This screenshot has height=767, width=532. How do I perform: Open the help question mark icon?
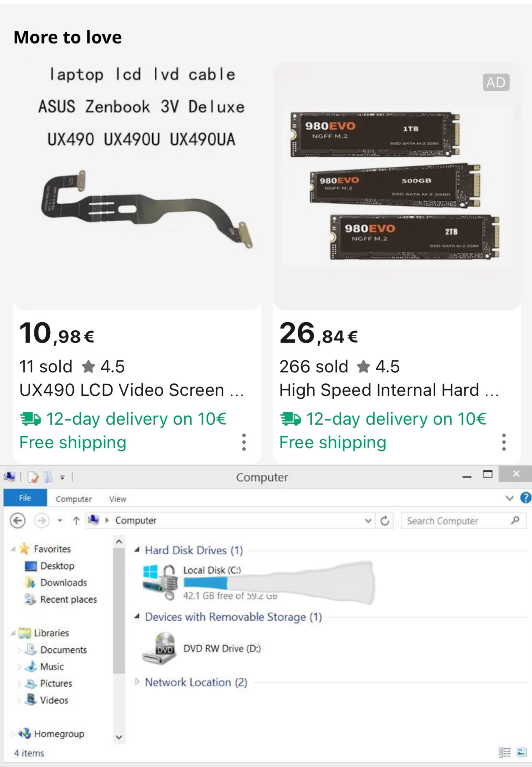526,498
